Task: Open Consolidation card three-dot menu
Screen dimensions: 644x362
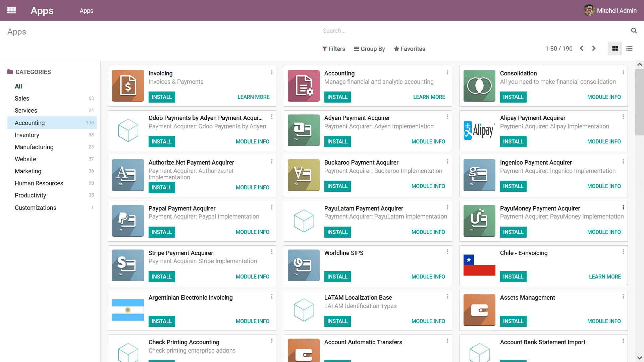Action: pos(623,72)
